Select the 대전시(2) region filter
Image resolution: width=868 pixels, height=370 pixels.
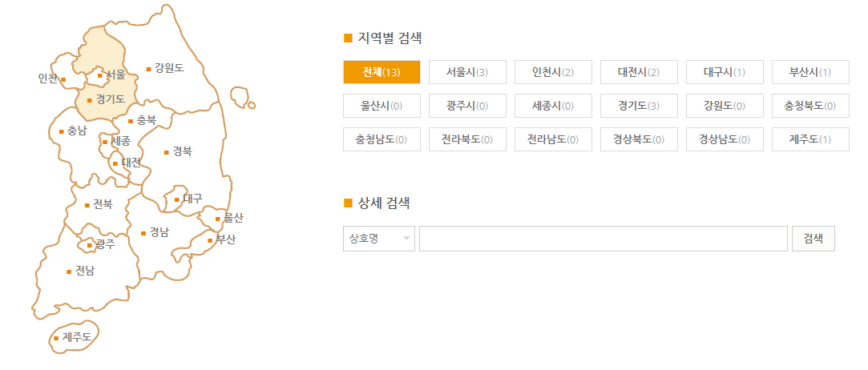(x=639, y=72)
